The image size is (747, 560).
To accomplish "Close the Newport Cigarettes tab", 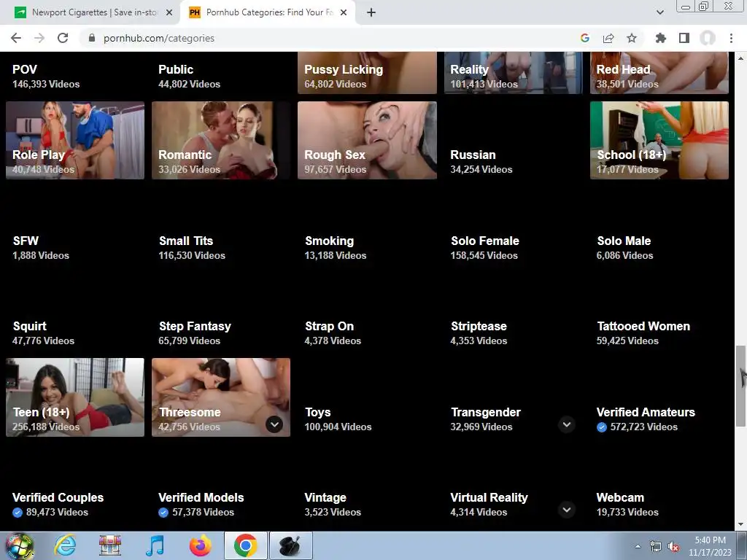I will coord(169,12).
